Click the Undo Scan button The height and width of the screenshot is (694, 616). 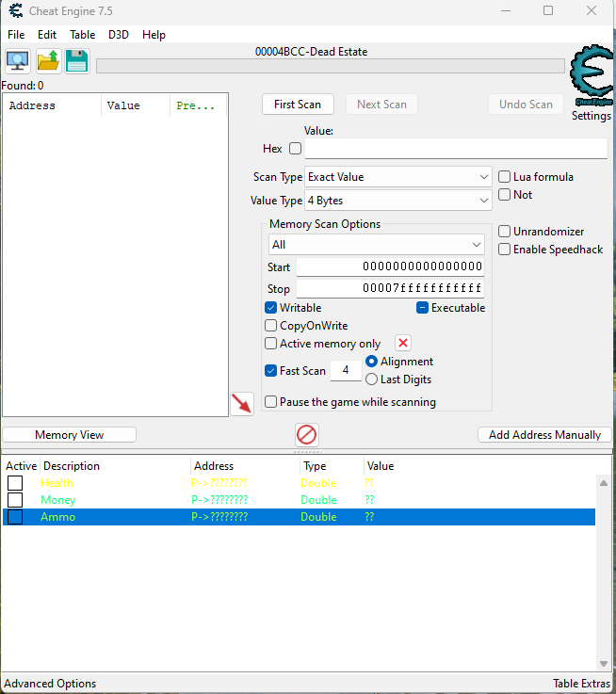[x=526, y=105]
